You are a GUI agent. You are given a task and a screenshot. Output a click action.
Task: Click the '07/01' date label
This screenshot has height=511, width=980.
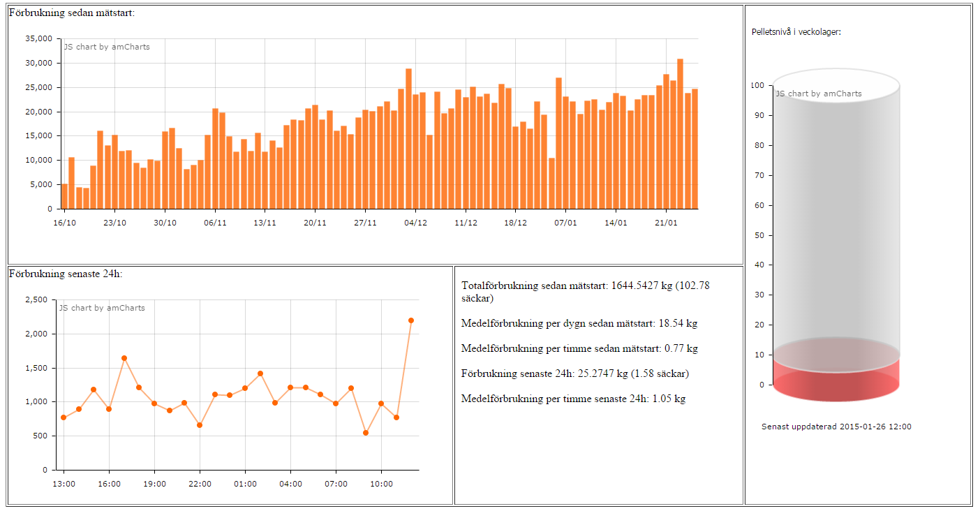(565, 223)
